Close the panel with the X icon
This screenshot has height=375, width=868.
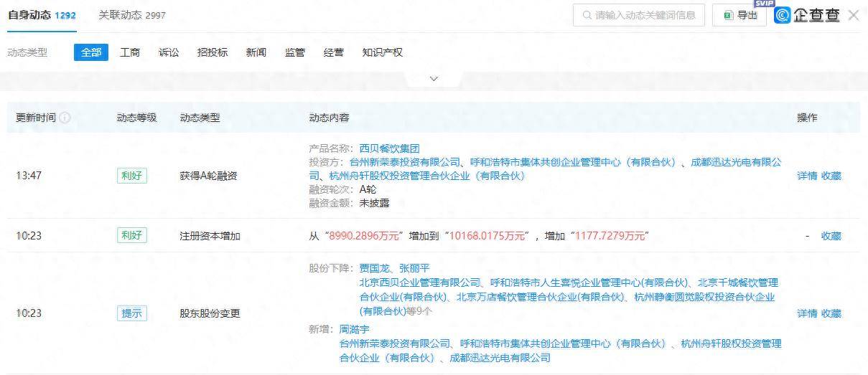tap(853, 15)
